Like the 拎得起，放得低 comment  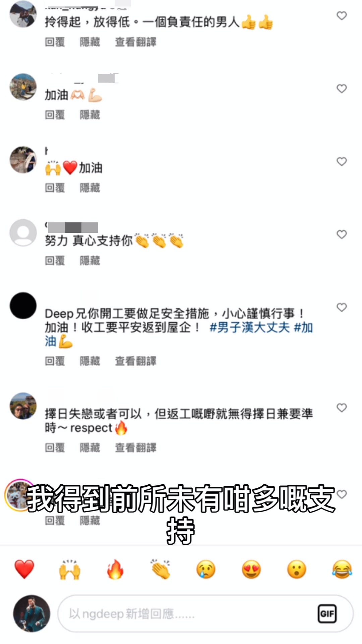(342, 16)
